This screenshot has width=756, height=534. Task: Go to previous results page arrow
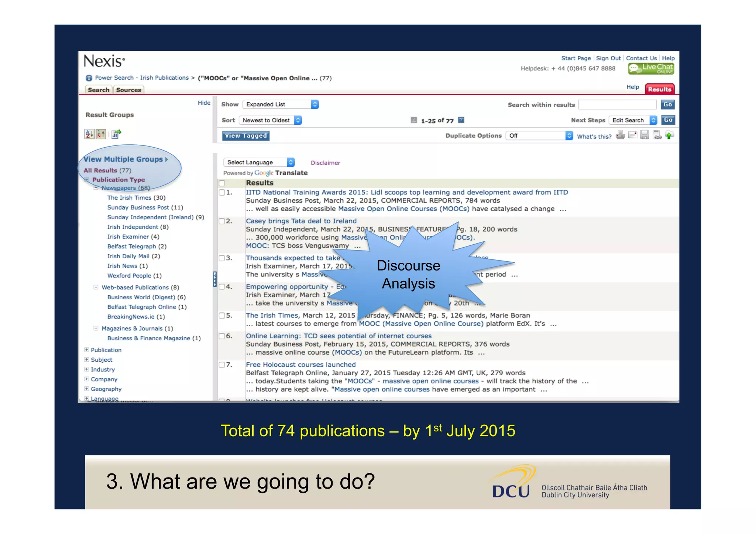click(x=414, y=120)
